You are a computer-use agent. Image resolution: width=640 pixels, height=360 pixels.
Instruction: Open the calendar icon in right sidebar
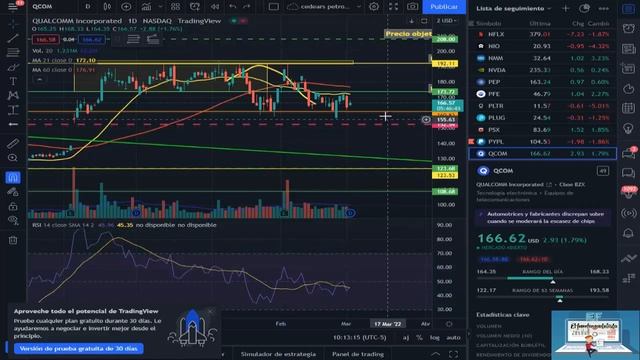pos(628,108)
